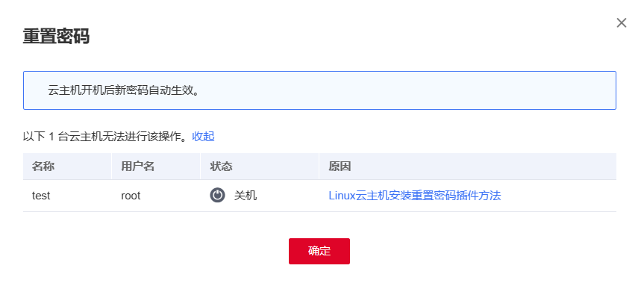
Task: Click the power-off status icon beside 关机
Action: point(217,195)
